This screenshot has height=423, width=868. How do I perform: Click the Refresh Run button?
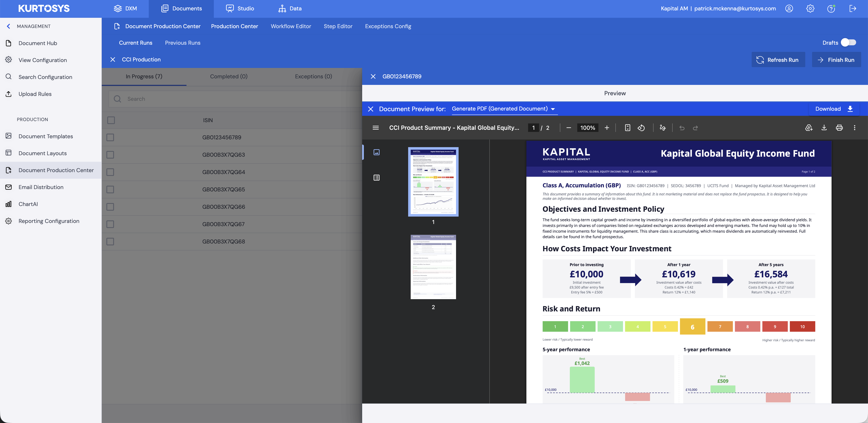coord(778,59)
